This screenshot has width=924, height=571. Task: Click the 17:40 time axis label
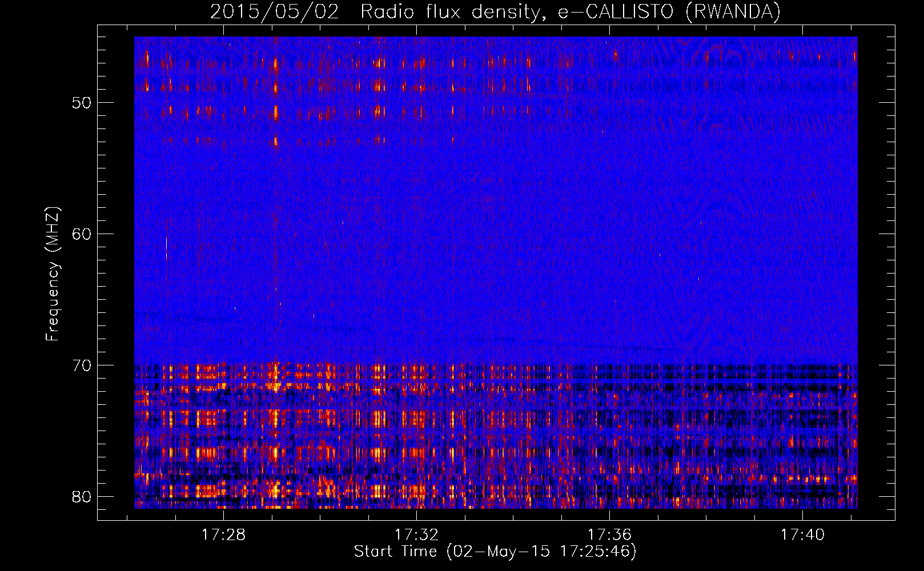(803, 534)
